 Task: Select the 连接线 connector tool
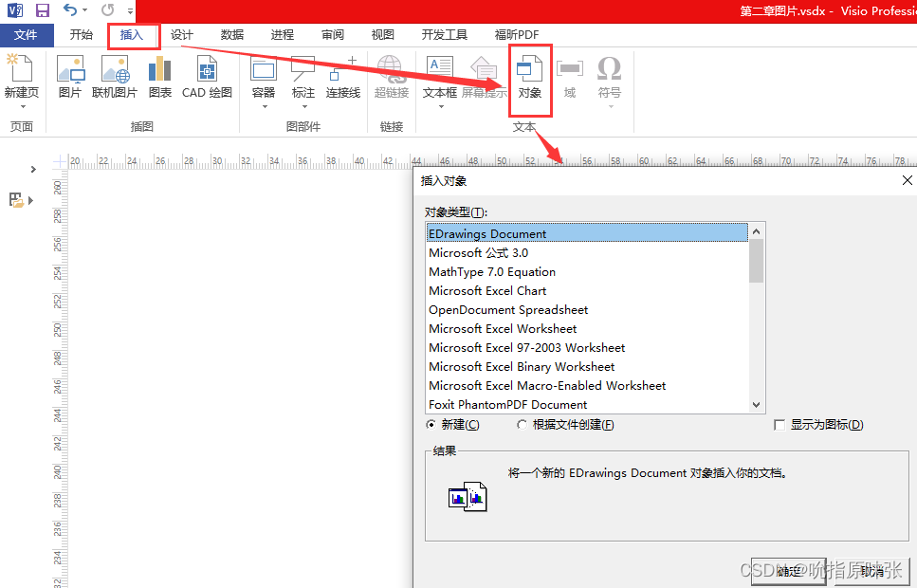343,76
